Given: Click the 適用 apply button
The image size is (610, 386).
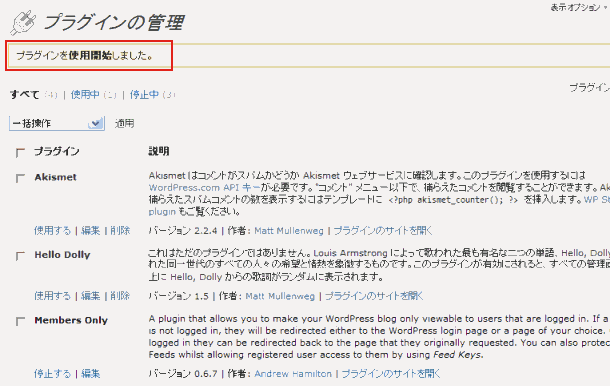Looking at the screenshot, I should click(x=124, y=123).
